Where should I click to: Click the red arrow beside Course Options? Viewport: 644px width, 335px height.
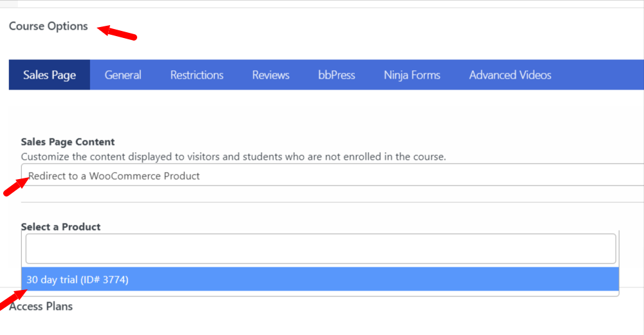click(x=117, y=33)
